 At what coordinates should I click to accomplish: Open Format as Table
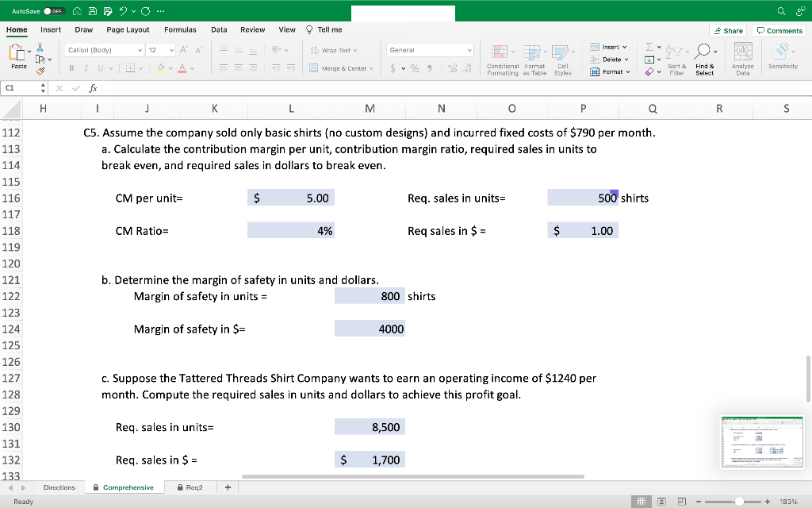click(x=534, y=60)
